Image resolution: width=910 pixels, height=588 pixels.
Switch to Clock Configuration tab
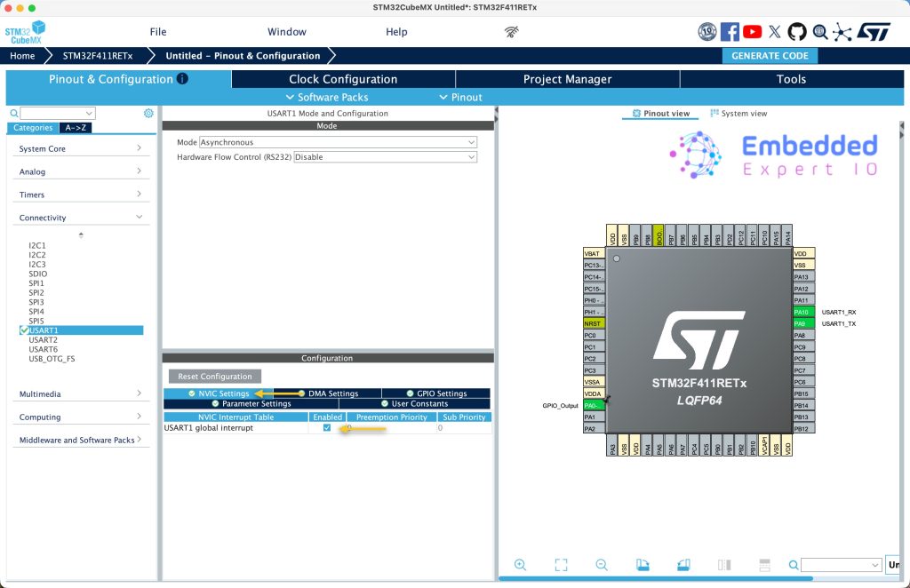point(343,79)
